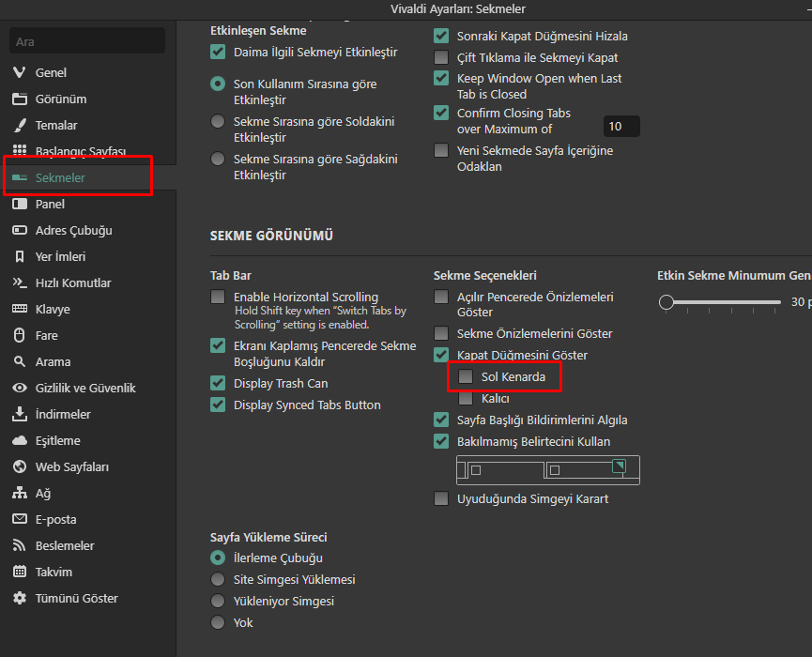The height and width of the screenshot is (657, 812).
Task: Click the Temalar brush icon
Action: click(20, 125)
